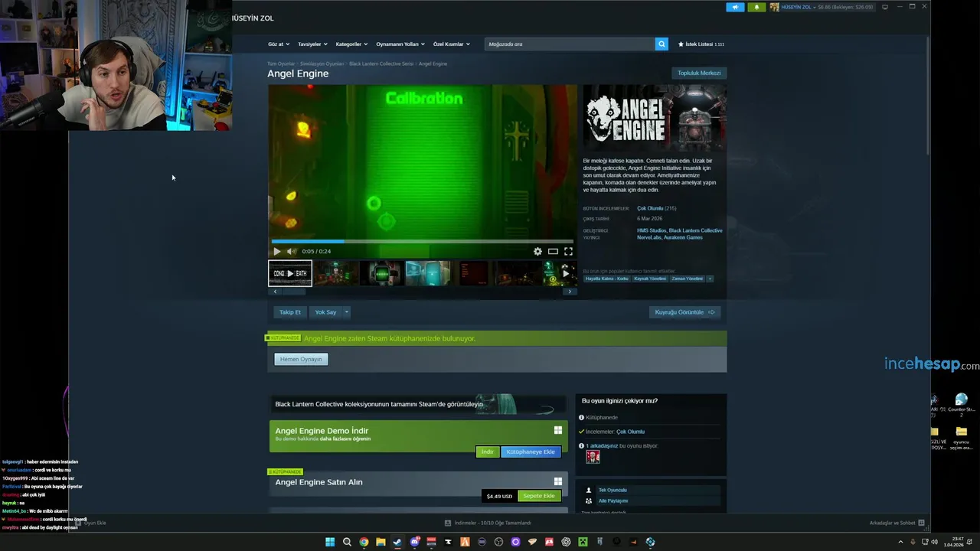This screenshot has width=980, height=551.
Task: Open Windows taskbar search
Action: point(347,542)
